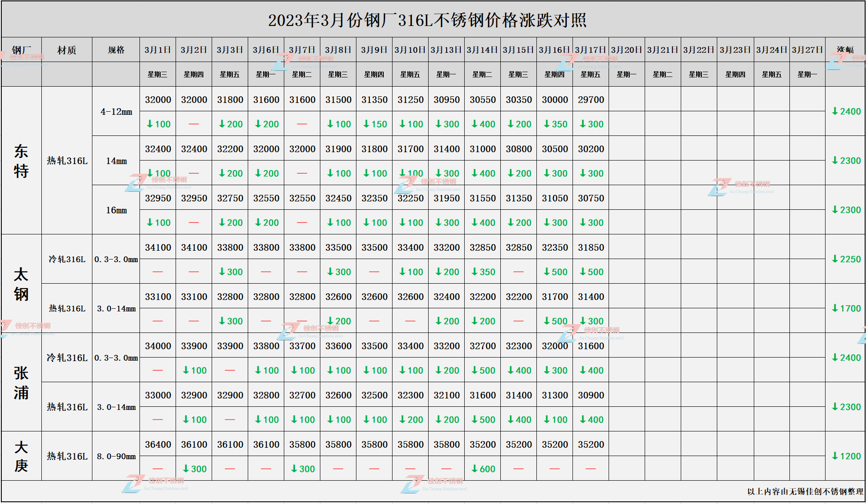The height and width of the screenshot is (504, 866).
Task: Select the 星期三 cell under 3月1日
Action: click(158, 74)
